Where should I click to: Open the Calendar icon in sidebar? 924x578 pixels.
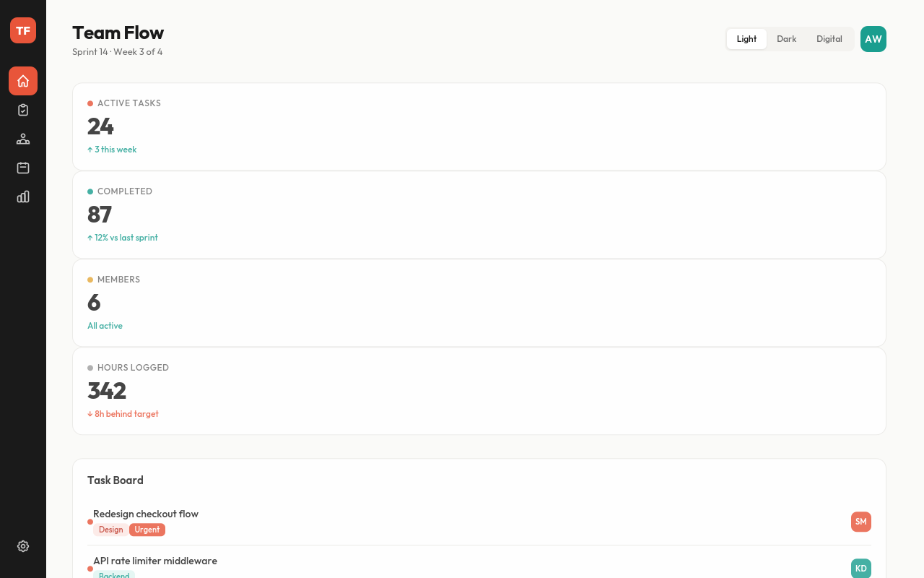tap(23, 168)
